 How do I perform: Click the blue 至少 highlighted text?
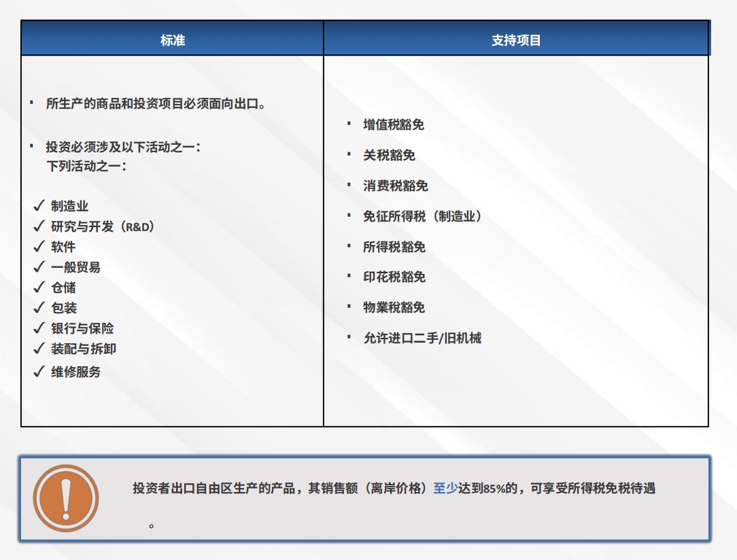pos(445,489)
